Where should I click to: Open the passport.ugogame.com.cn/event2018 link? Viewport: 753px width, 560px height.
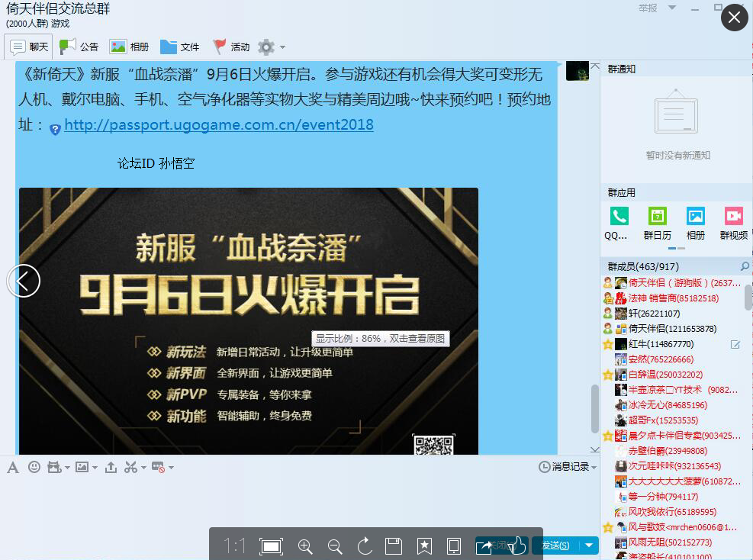click(x=218, y=124)
